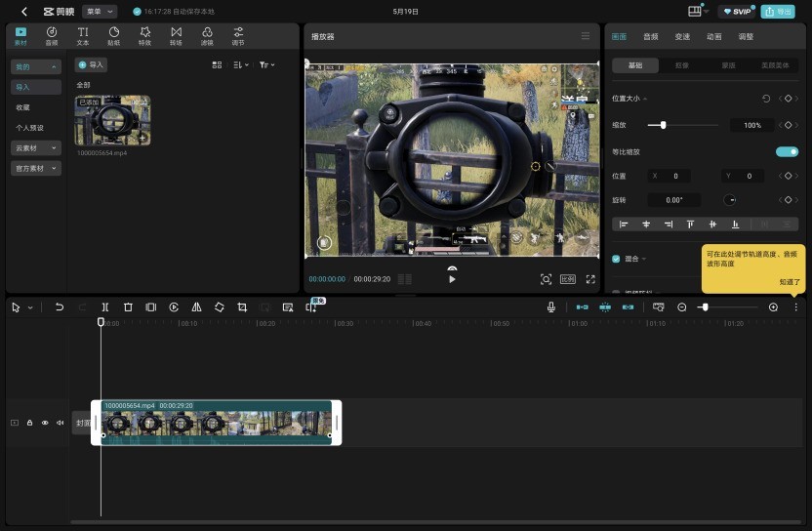Click the undo arrow in timeline toolbar
The image size is (812, 531).
point(60,307)
